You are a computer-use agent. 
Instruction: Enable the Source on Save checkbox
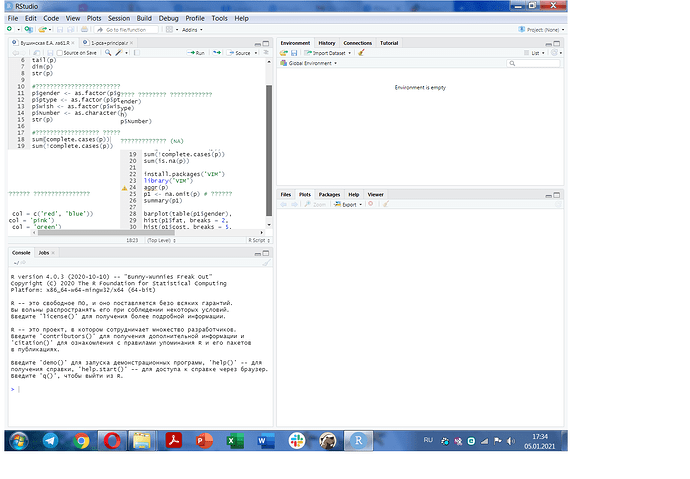[x=60, y=53]
